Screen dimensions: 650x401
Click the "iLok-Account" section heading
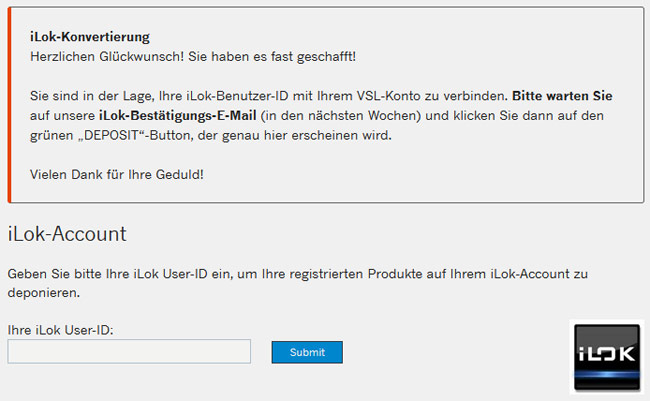click(x=67, y=235)
